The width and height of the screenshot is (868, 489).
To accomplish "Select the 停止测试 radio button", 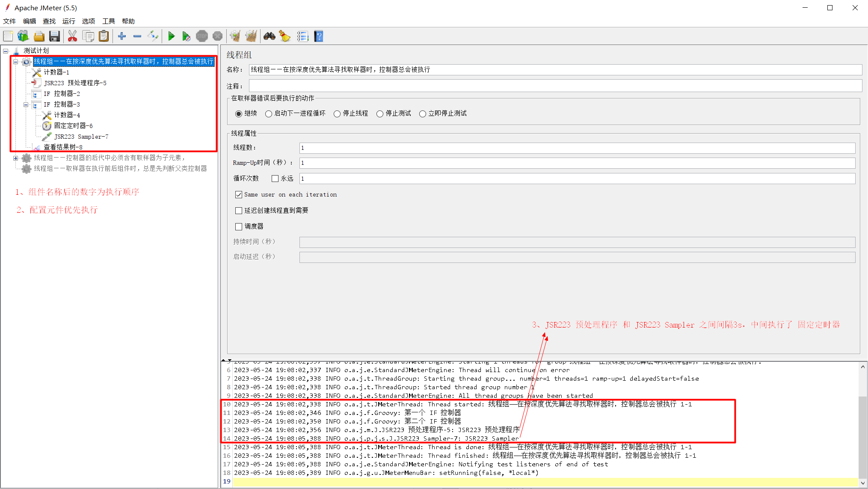I will pyautogui.click(x=380, y=113).
